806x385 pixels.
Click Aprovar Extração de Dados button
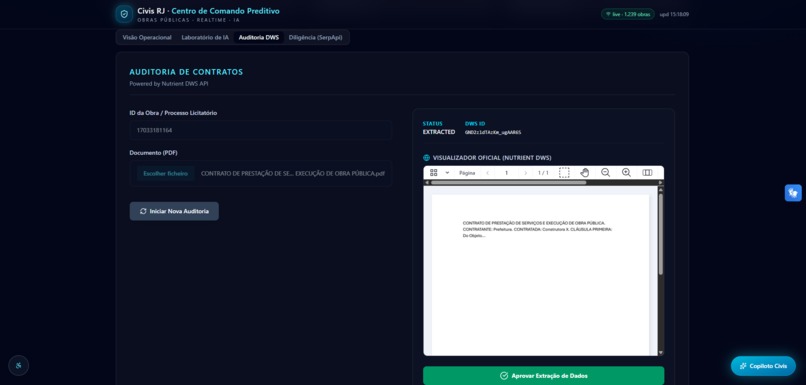click(543, 376)
